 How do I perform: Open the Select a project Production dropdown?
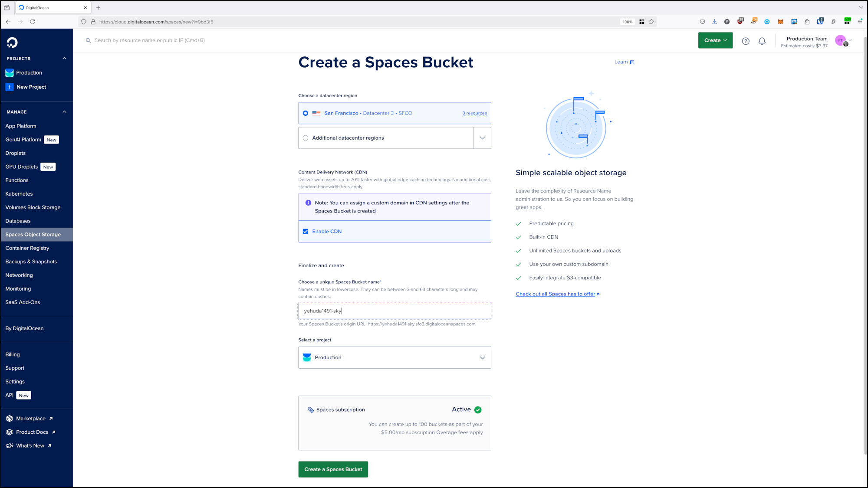pos(395,358)
